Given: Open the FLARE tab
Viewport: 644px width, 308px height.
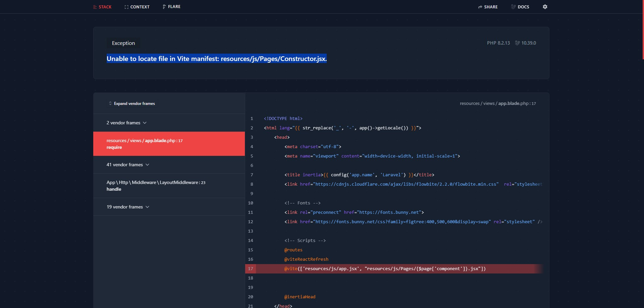Looking at the screenshot, I should click(x=171, y=7).
